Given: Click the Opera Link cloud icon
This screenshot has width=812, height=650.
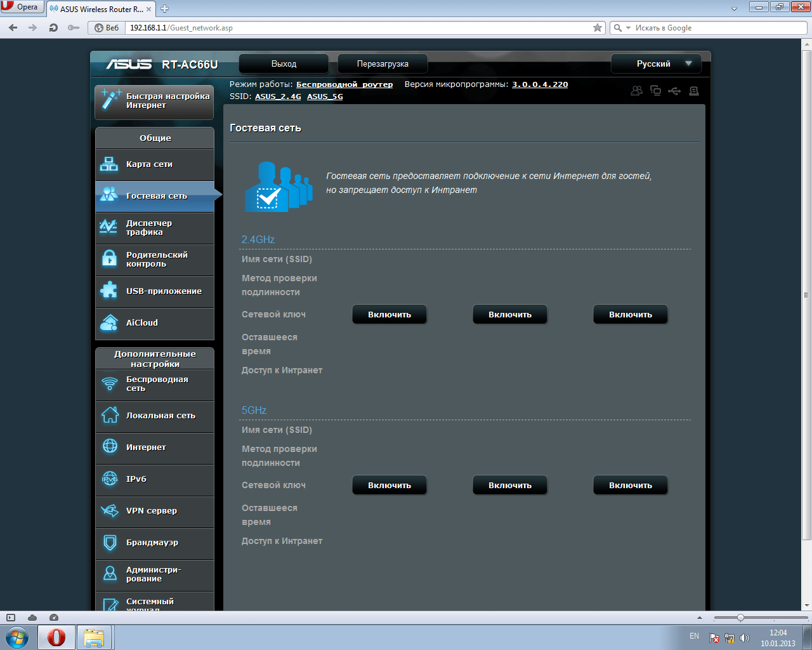Looking at the screenshot, I should (32, 618).
